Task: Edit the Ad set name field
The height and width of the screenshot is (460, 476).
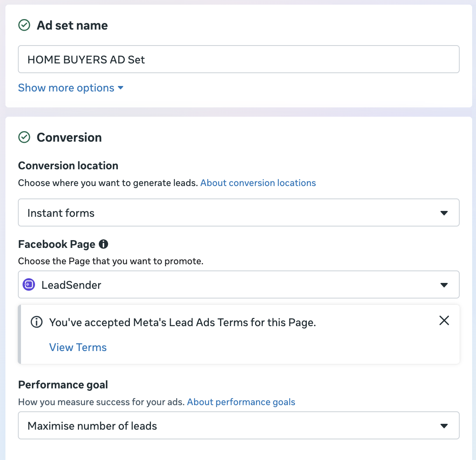Action: coord(239,59)
